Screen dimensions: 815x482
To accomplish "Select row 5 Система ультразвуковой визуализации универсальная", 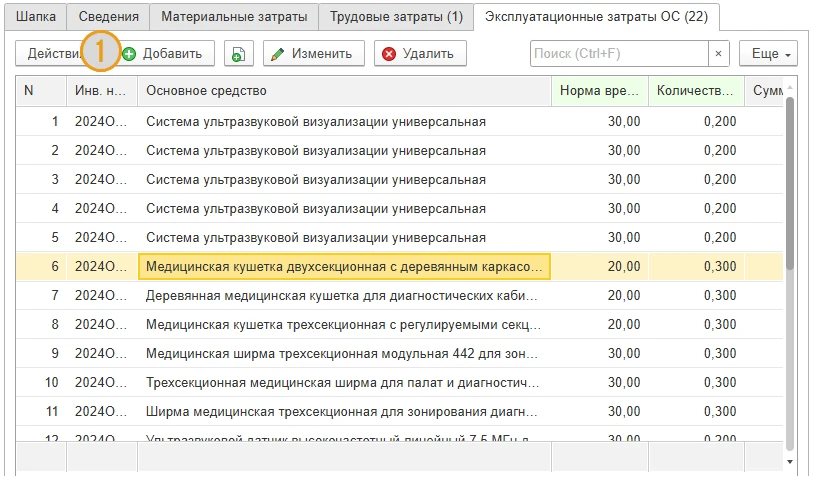I will [x=399, y=238].
